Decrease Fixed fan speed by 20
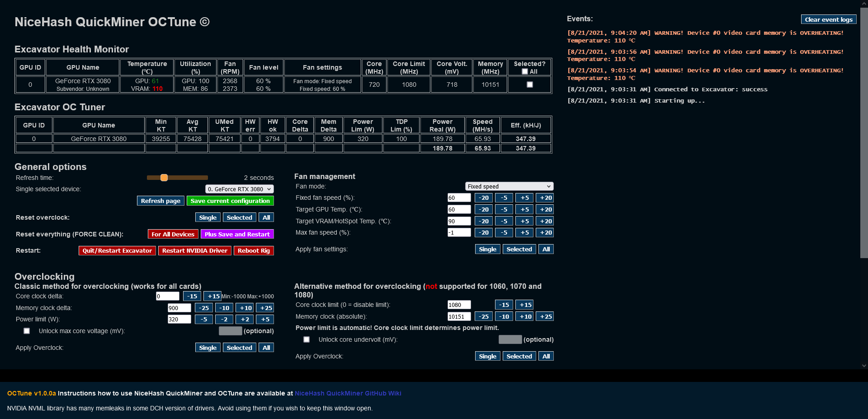 point(483,198)
